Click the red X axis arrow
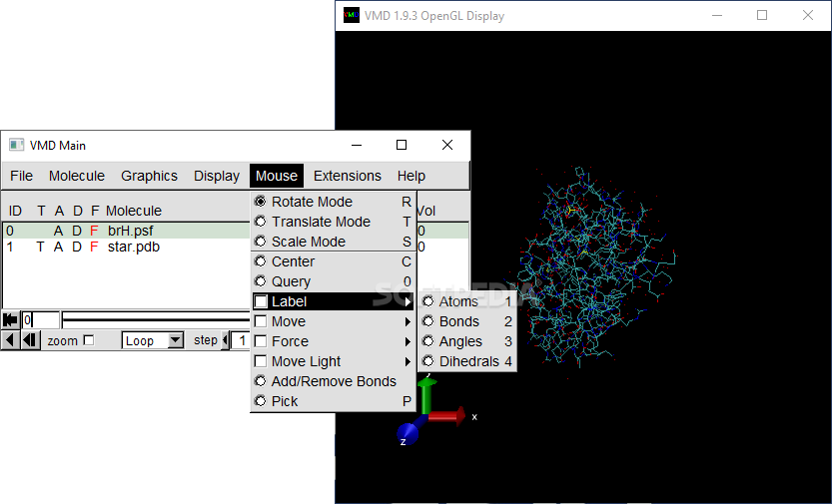 click(447, 416)
